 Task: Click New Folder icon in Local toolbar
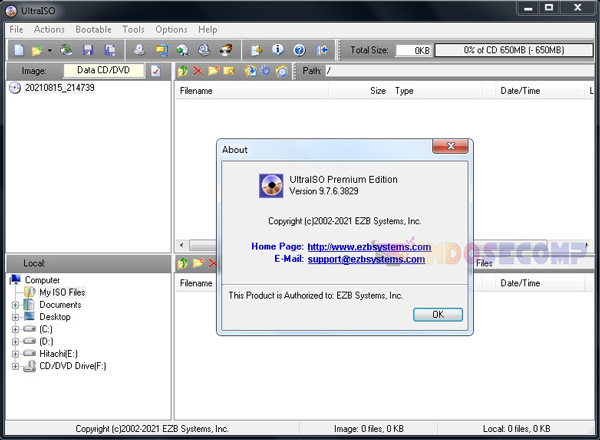198,263
